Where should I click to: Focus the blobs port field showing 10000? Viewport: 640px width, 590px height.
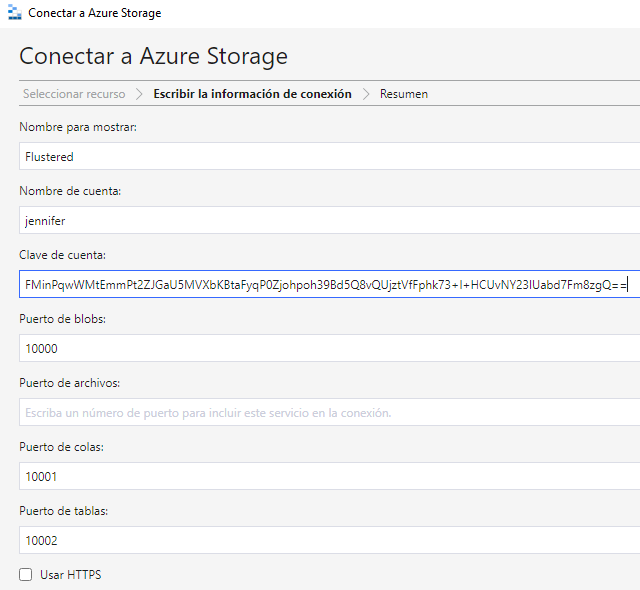coord(329,348)
